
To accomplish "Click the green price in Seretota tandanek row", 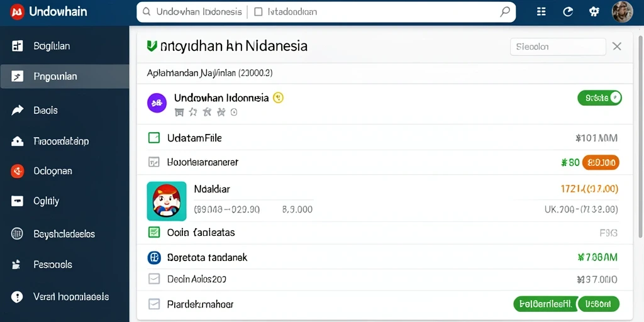I will click(597, 257).
